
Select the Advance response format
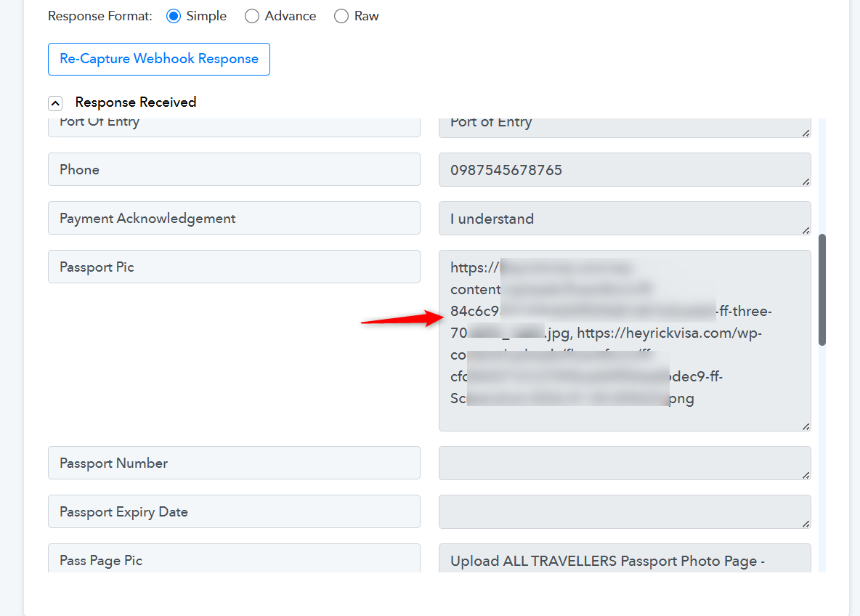252,16
